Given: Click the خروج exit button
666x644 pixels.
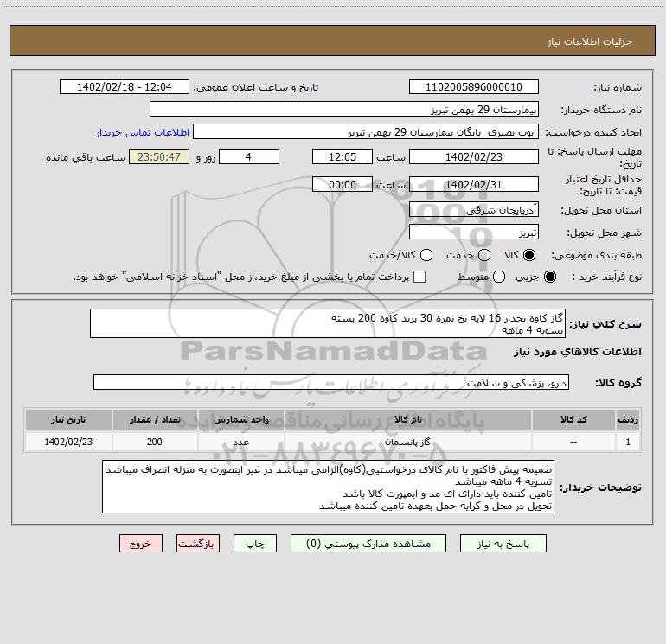Looking at the screenshot, I should point(141,544).
